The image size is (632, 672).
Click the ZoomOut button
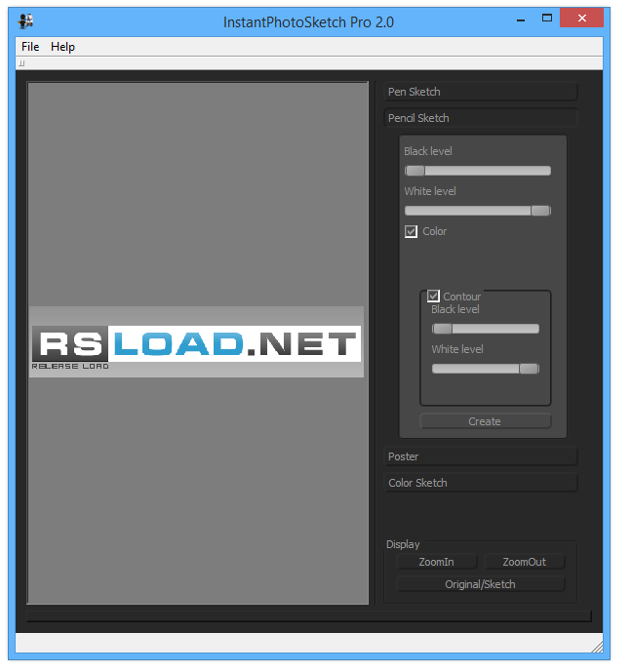[x=525, y=562]
